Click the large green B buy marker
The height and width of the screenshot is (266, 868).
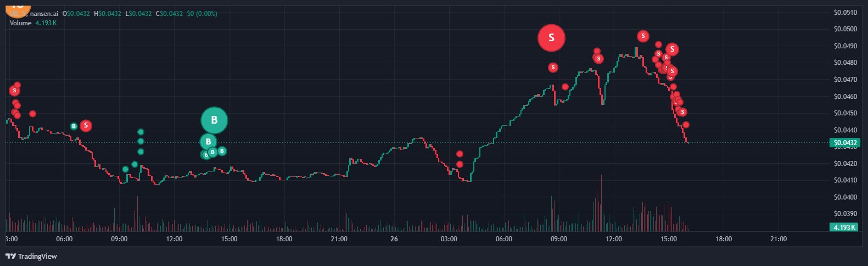(x=214, y=120)
